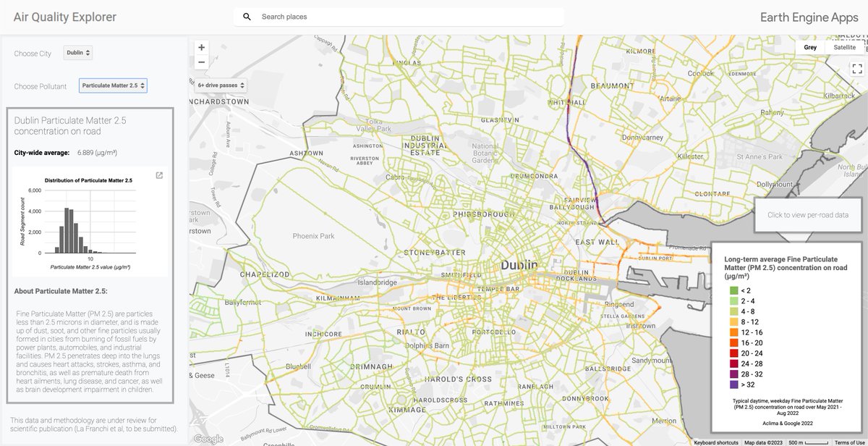This screenshot has height=446, width=868.
Task: Switch map style to Satellite
Action: 844,47
